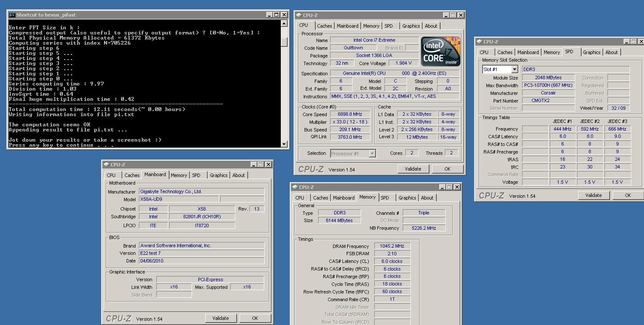Select Caches tab in Memory window

click(320, 198)
